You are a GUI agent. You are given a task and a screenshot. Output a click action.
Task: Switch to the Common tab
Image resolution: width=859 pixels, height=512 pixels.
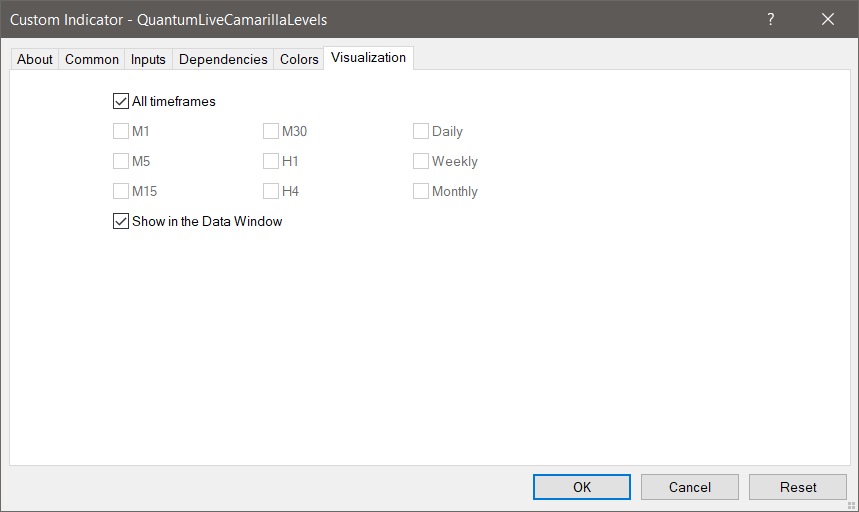[92, 59]
